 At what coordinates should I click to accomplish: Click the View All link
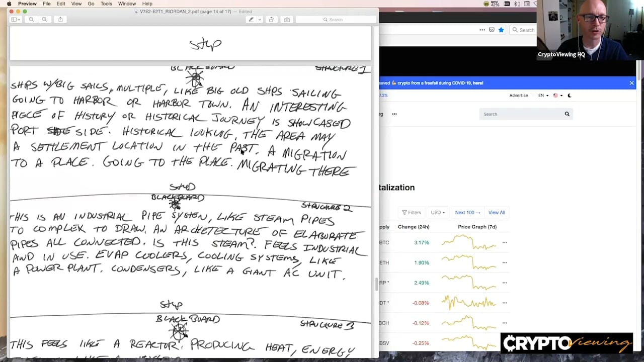click(496, 213)
